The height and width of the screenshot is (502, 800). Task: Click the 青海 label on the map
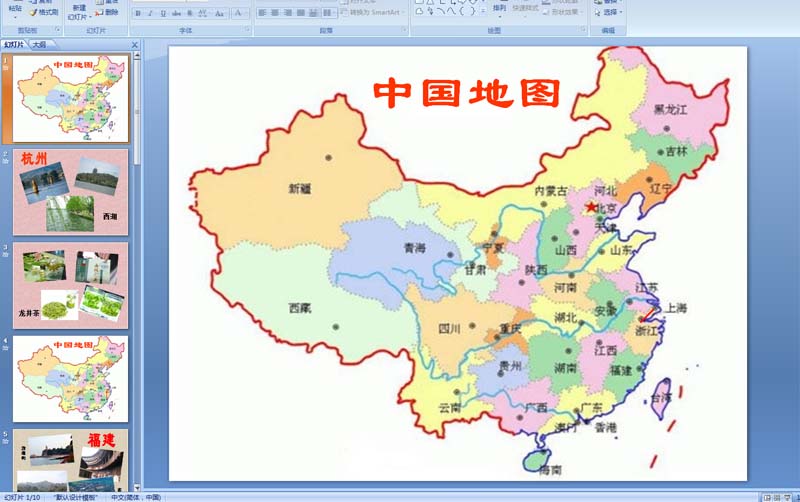point(415,248)
